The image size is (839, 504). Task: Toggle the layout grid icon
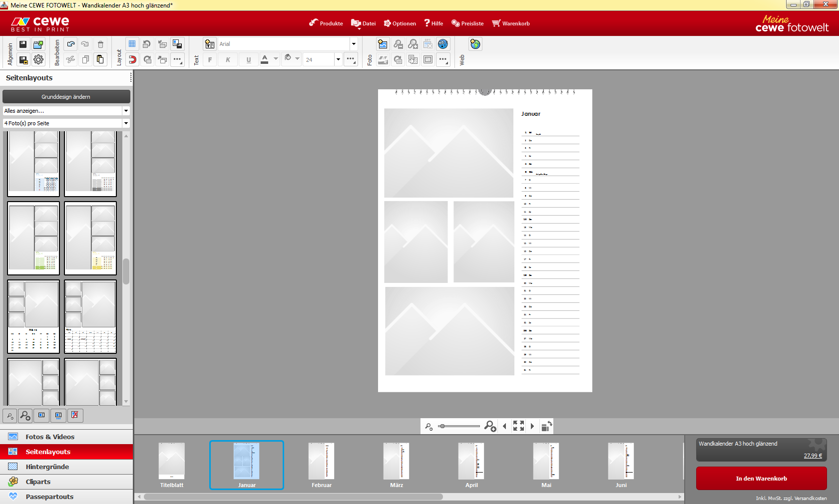tap(132, 44)
